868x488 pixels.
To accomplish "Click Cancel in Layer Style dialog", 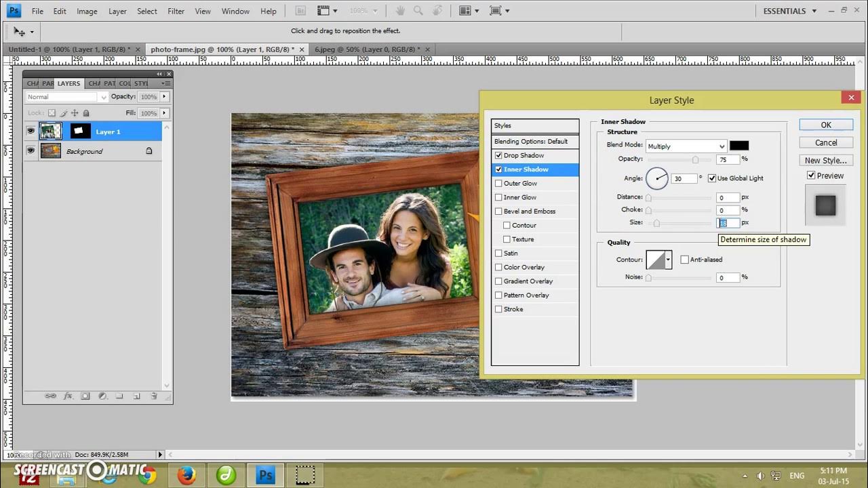I will (x=826, y=142).
